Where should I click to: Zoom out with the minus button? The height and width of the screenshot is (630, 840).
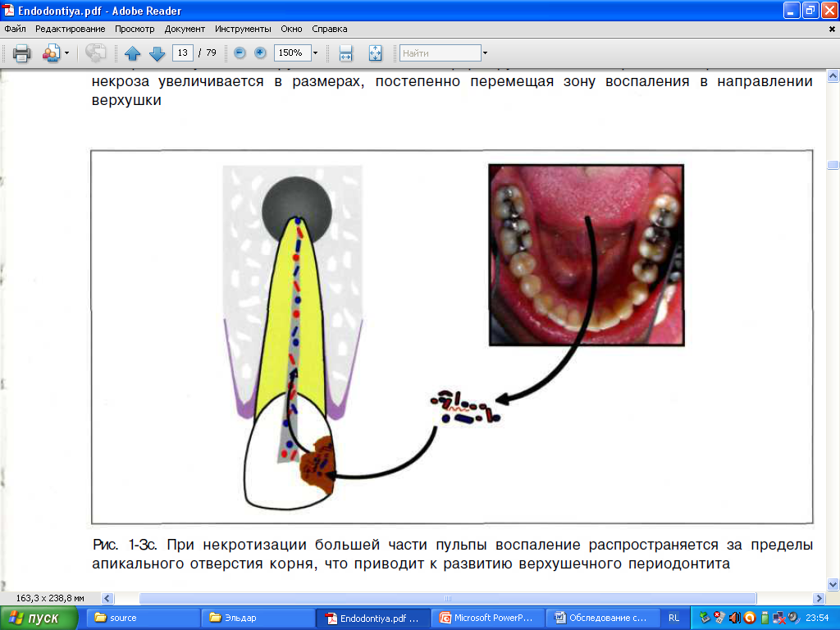click(x=240, y=52)
